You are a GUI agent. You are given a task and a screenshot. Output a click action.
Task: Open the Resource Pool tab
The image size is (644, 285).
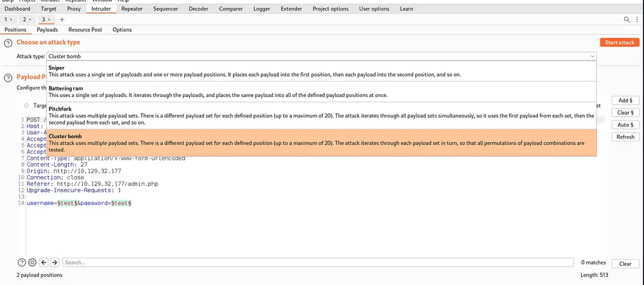pos(85,30)
